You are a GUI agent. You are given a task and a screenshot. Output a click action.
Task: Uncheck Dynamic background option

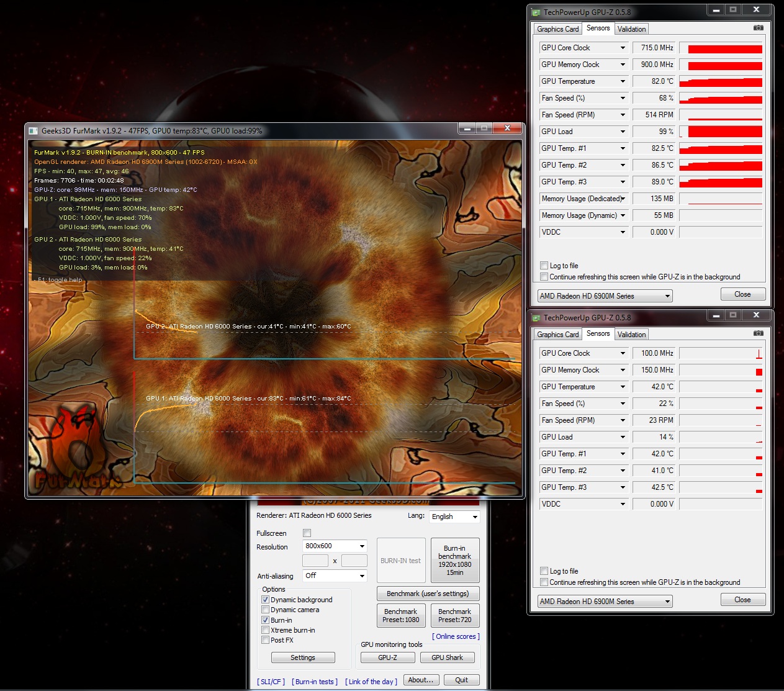coord(266,600)
